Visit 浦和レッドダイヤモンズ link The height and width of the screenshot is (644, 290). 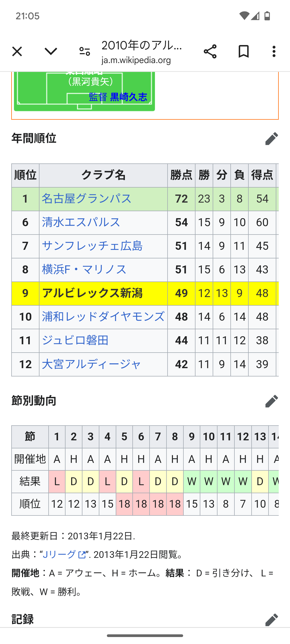click(103, 317)
